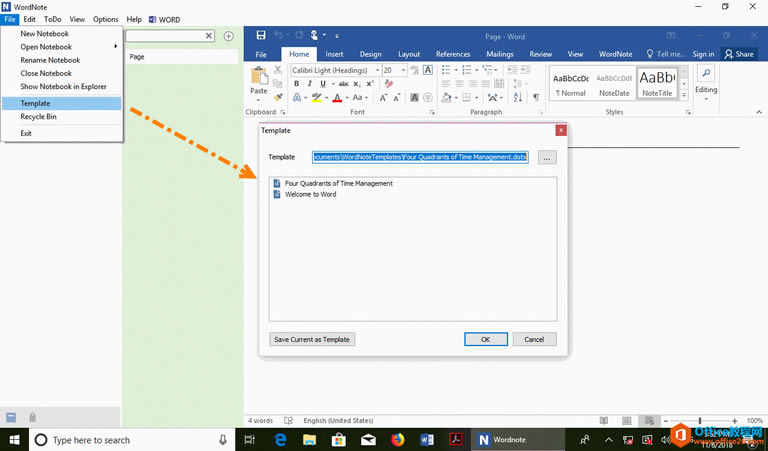
Task: Open the font size dropdown
Action: click(x=404, y=70)
